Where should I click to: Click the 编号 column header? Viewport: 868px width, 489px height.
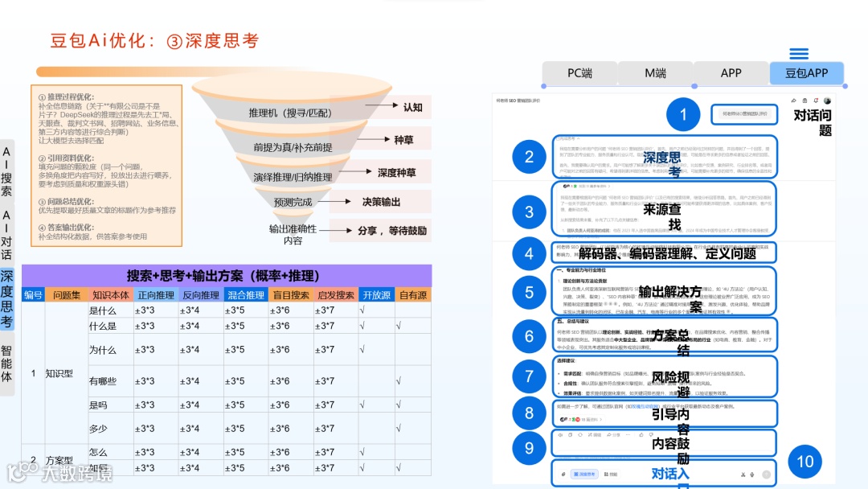click(x=33, y=295)
